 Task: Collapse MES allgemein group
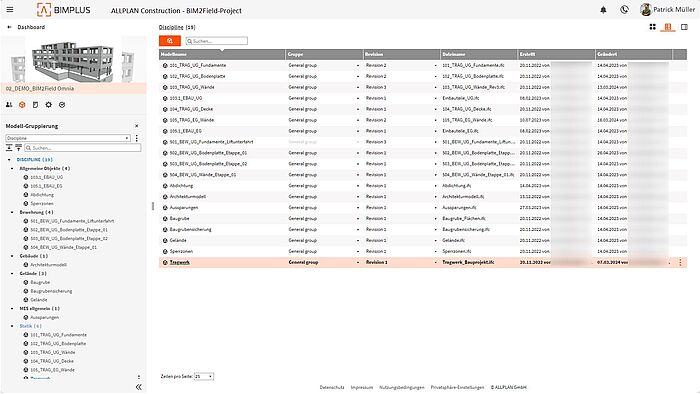pyautogui.click(x=12, y=308)
